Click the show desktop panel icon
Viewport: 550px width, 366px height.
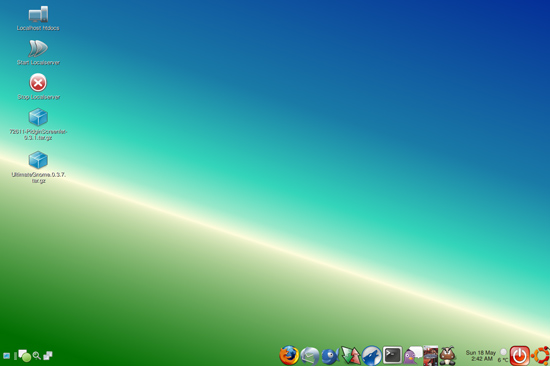(6, 356)
